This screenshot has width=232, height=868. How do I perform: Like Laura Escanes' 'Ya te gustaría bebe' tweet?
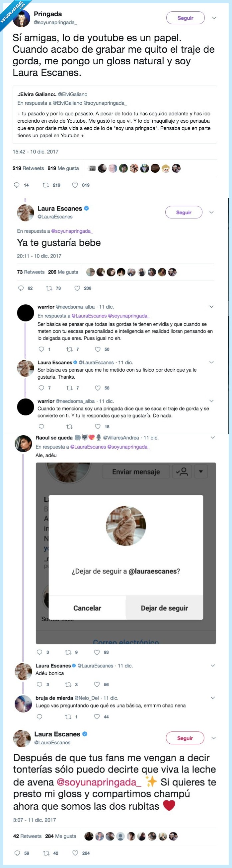point(77,288)
